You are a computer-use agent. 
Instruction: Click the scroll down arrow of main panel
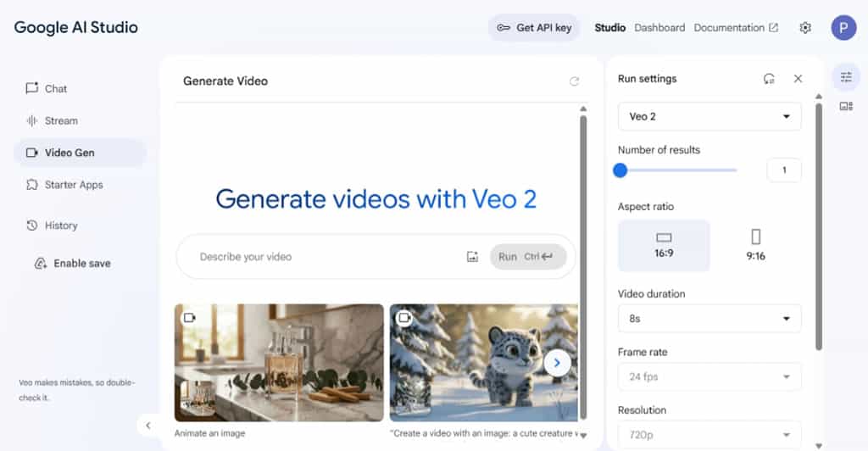[x=583, y=435]
